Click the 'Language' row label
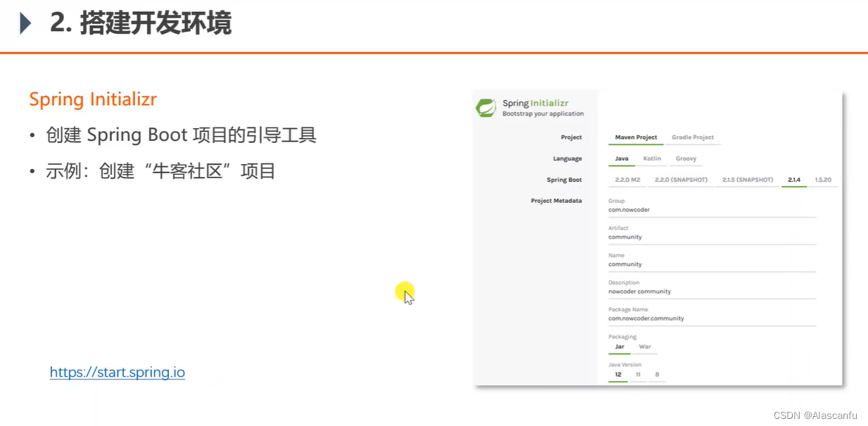868x426 pixels. click(x=567, y=158)
